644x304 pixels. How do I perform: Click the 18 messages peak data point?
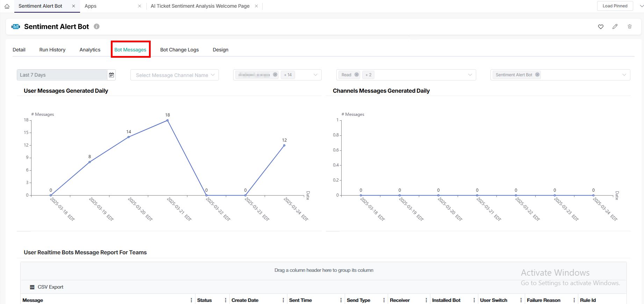pos(167,120)
